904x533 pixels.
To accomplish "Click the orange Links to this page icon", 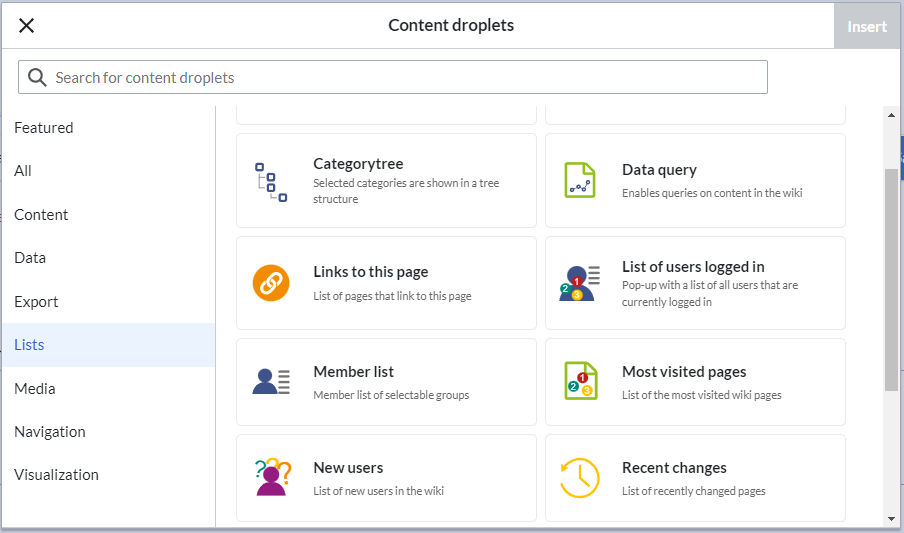I will 271,283.
